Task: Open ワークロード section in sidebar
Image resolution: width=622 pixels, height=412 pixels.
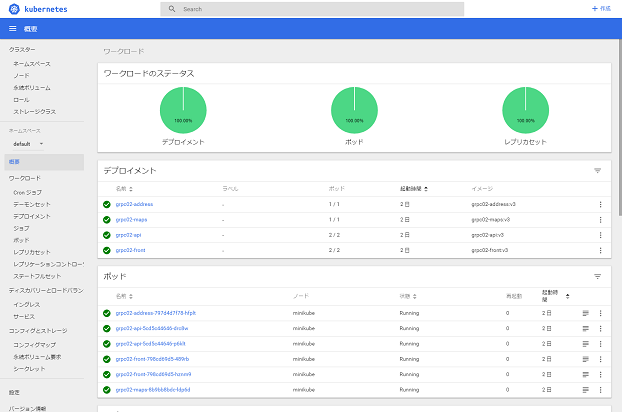Action: [25, 178]
